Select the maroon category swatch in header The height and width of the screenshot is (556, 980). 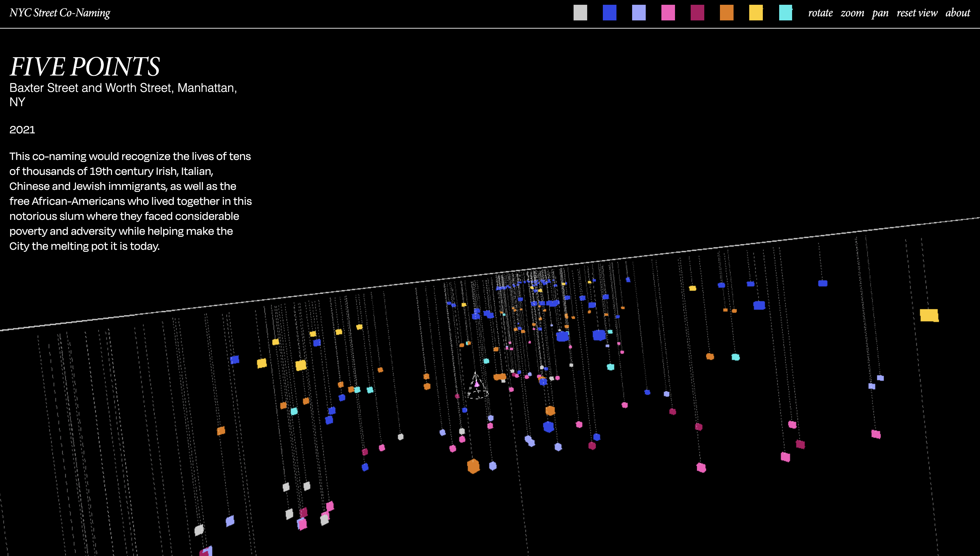point(697,13)
